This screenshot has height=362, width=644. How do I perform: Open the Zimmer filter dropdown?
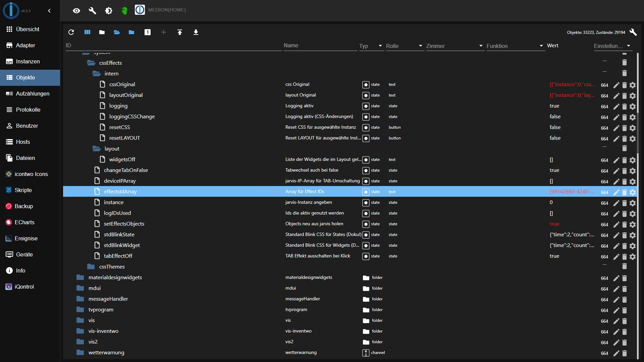coord(455,46)
